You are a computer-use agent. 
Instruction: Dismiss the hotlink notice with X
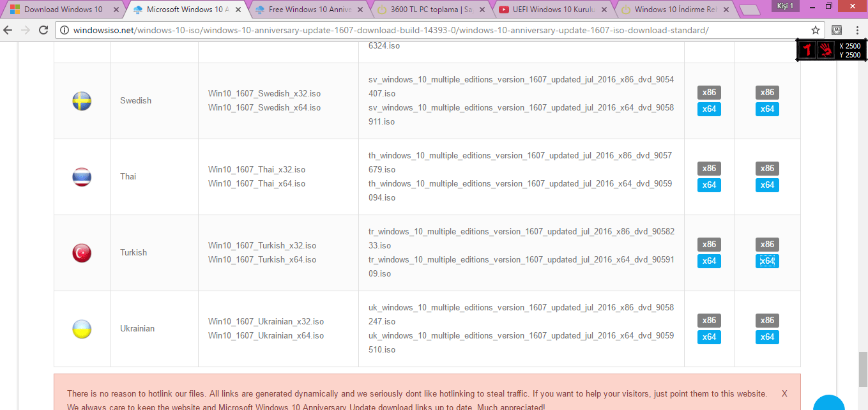click(x=784, y=394)
